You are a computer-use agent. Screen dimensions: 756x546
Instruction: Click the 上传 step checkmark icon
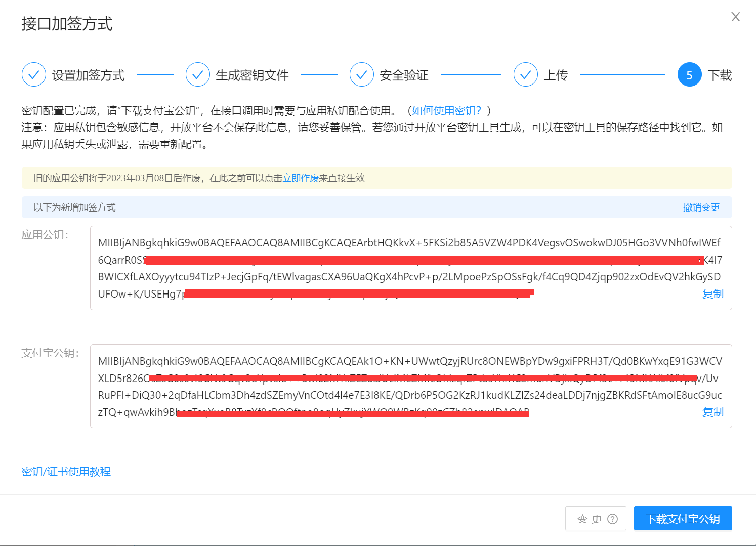526,75
